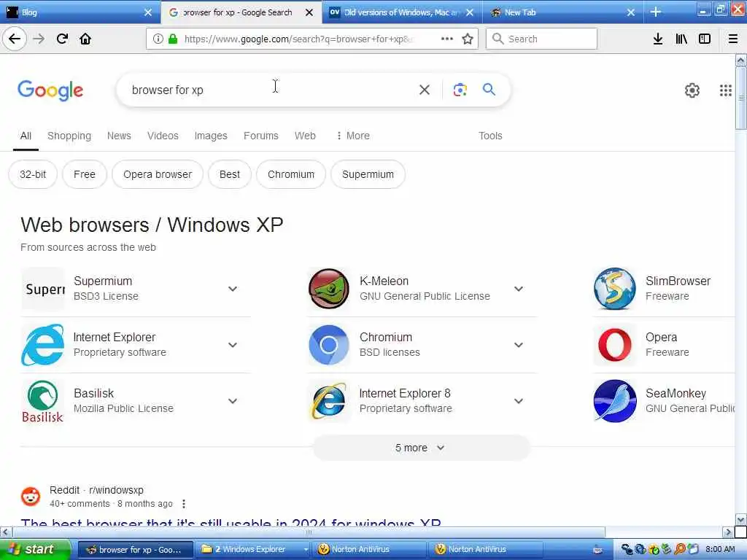
Task: Click the green padlock security icon
Action: (x=173, y=39)
